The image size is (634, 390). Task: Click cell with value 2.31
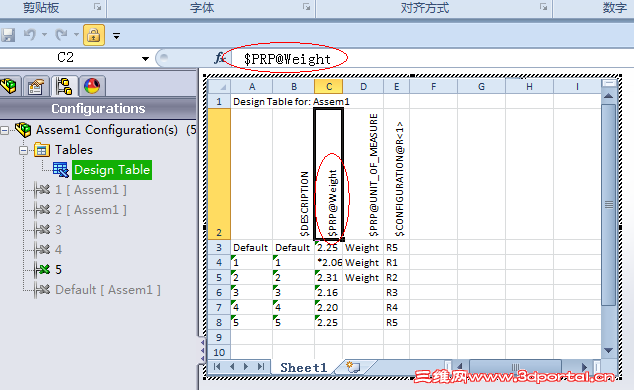click(x=328, y=277)
